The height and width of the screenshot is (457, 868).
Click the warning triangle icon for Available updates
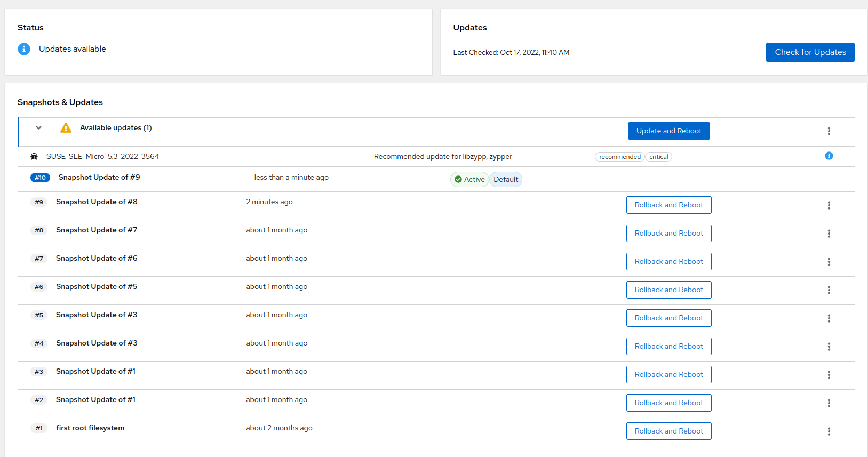(x=66, y=128)
